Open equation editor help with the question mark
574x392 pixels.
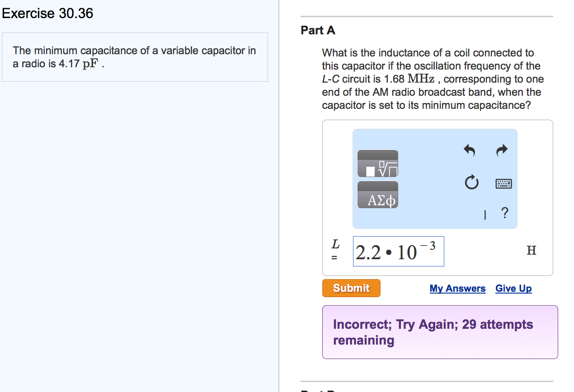coord(504,213)
